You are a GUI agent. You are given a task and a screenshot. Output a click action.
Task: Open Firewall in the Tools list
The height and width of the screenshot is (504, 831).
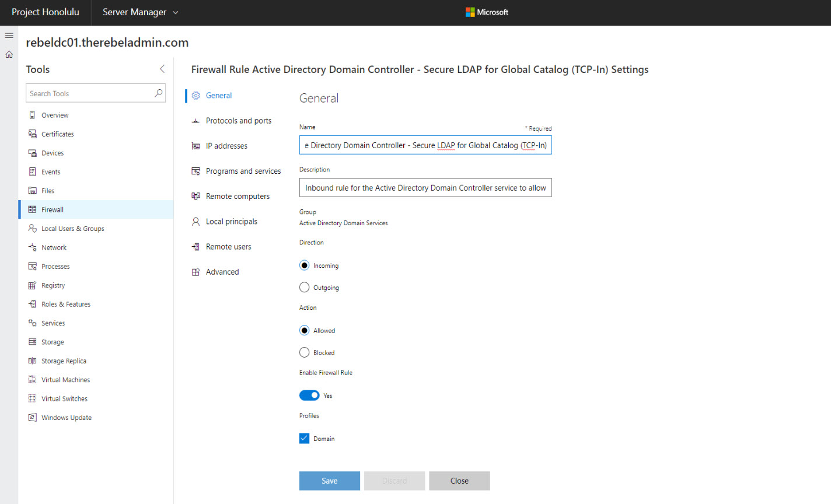coord(96,209)
